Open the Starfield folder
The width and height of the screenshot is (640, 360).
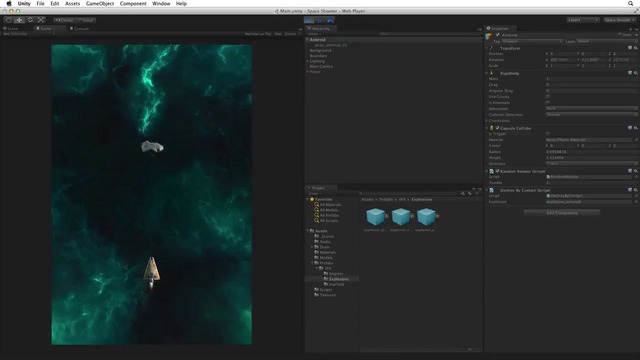336,284
